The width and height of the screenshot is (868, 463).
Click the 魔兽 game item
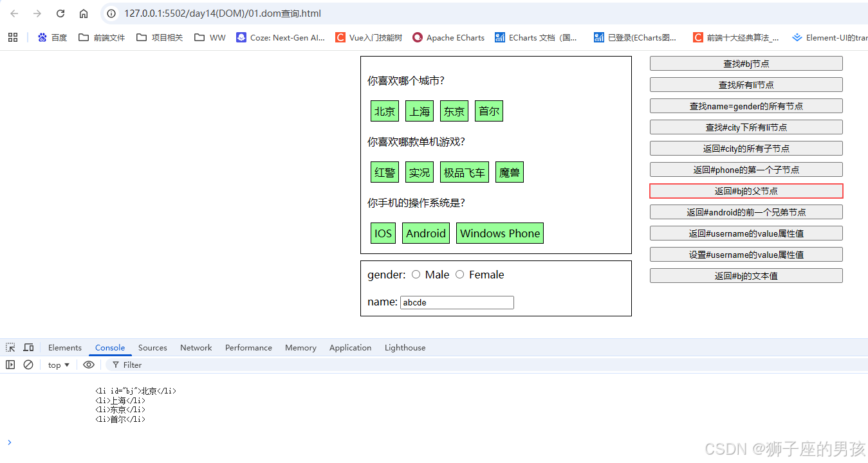510,172
